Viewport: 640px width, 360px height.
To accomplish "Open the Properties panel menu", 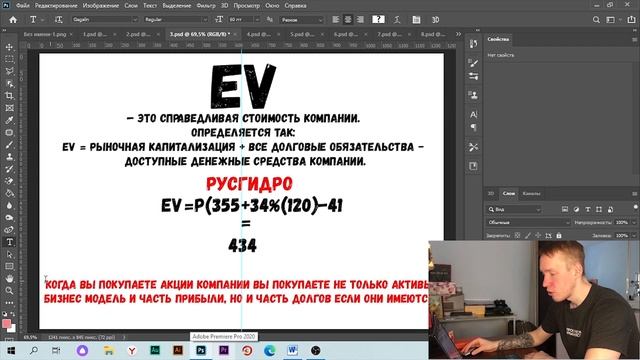I will [x=635, y=39].
